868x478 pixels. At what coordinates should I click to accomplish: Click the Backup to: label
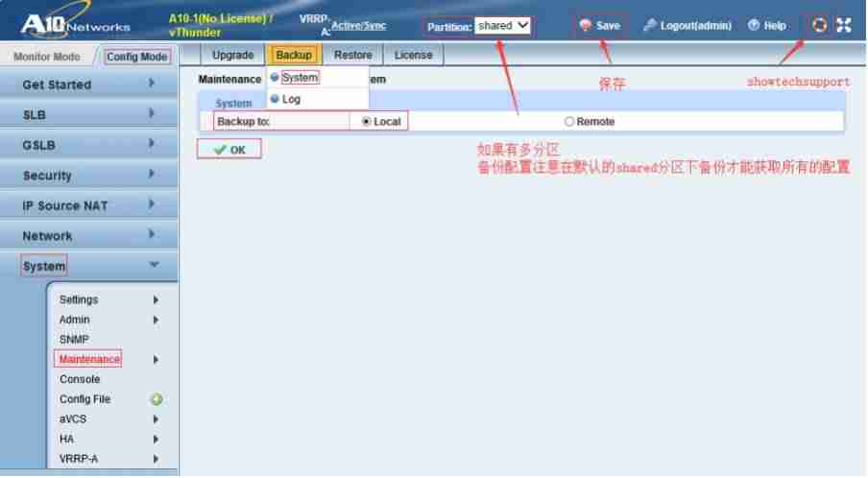(243, 122)
